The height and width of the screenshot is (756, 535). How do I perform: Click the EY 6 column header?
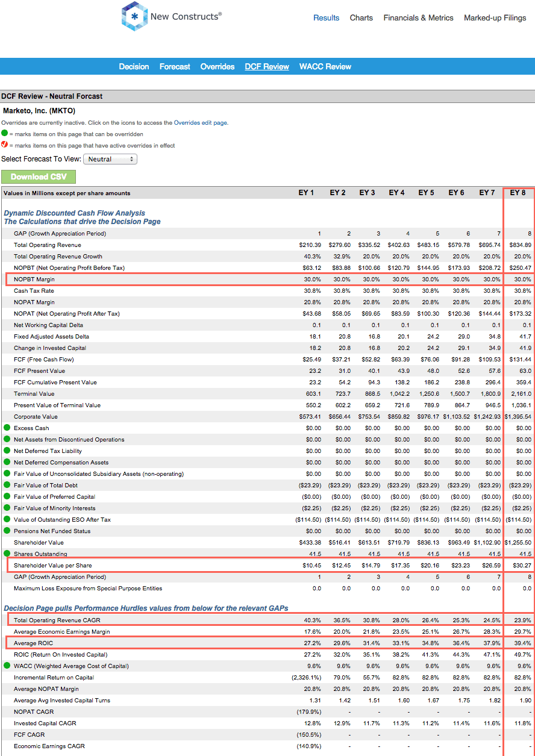457,193
